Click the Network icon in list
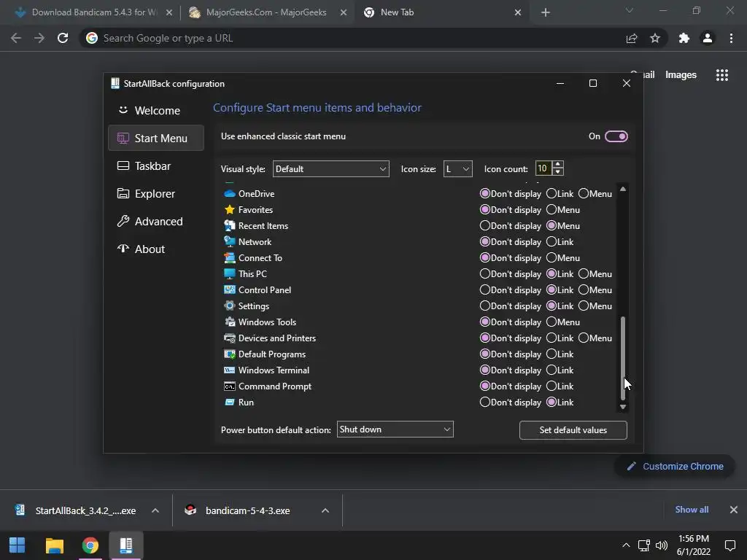Viewport: 747px width, 560px height. (230, 241)
